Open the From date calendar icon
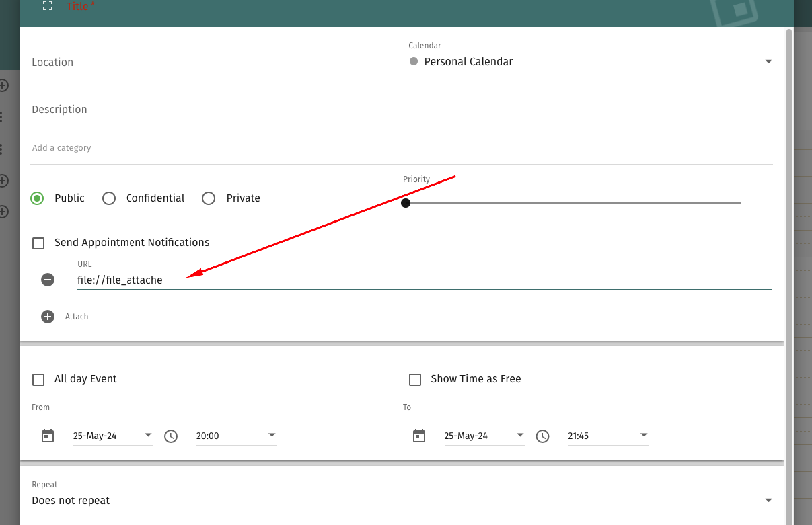Image resolution: width=812 pixels, height=525 pixels. [x=48, y=436]
